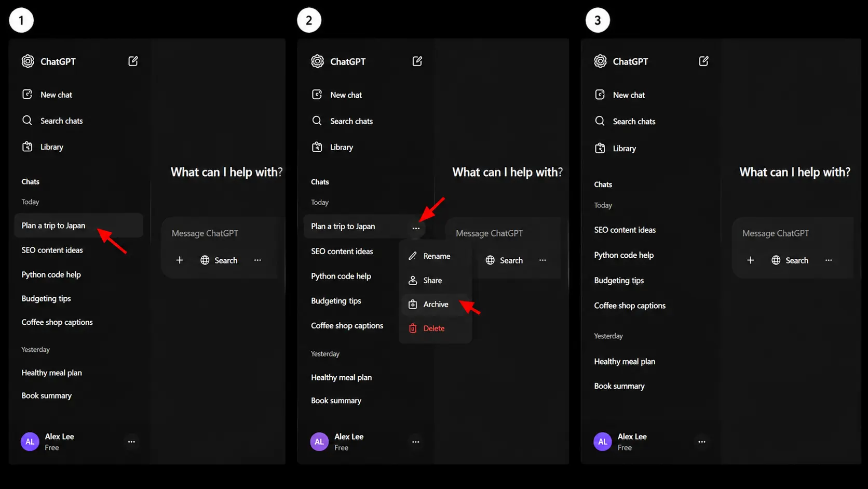Click the Search chats magnifier icon in panel 3
The image size is (868, 489).
pos(600,121)
